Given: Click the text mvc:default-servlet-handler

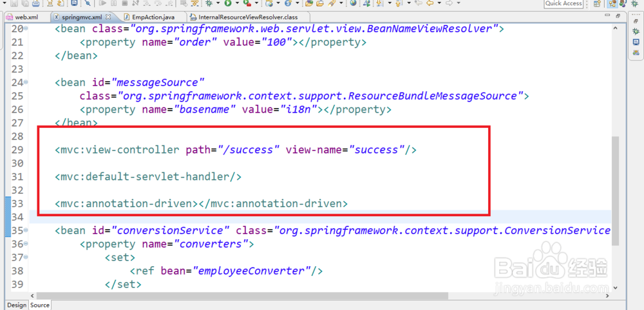Looking at the screenshot, I should coord(146,177).
